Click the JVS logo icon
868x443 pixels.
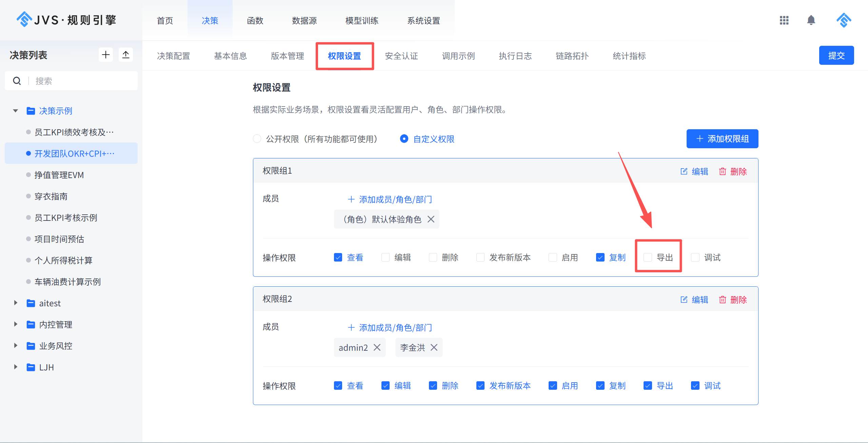[x=24, y=19]
